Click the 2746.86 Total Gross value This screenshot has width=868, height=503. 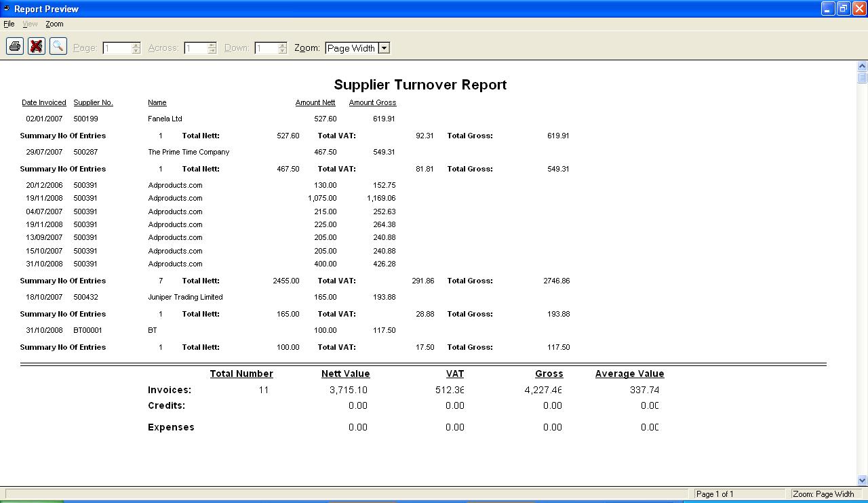(557, 281)
